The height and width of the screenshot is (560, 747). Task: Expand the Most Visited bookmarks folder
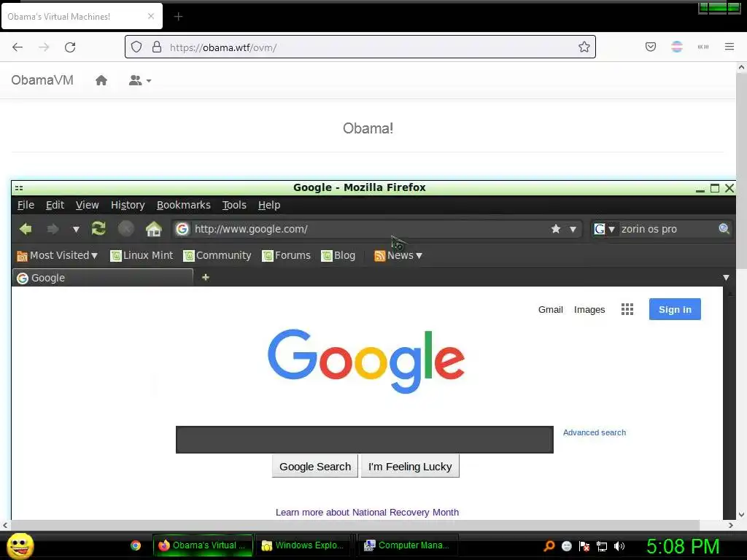(57, 256)
